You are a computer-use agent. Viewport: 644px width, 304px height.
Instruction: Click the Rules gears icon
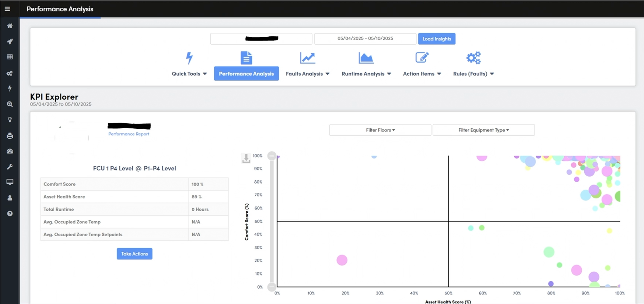coord(473,58)
